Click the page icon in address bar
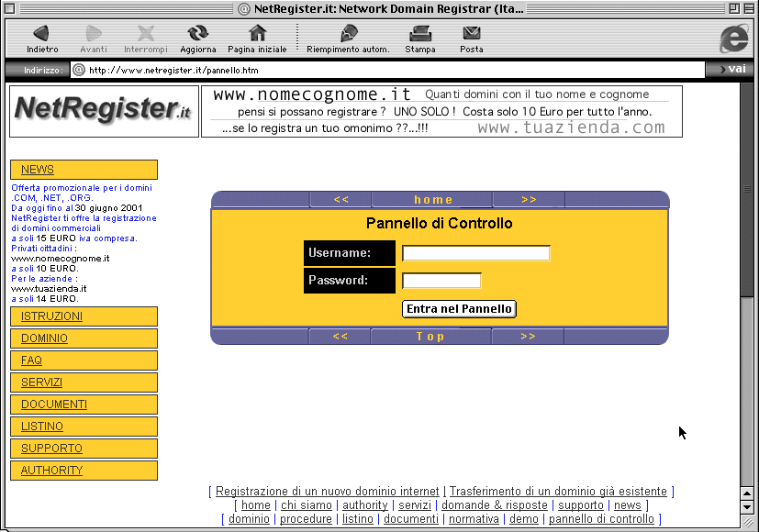759x532 pixels. click(x=78, y=70)
